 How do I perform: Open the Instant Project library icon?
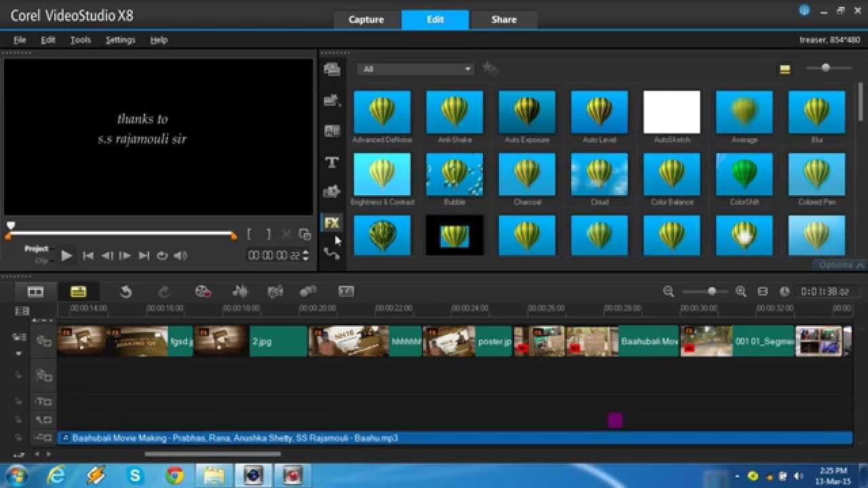pos(332,100)
